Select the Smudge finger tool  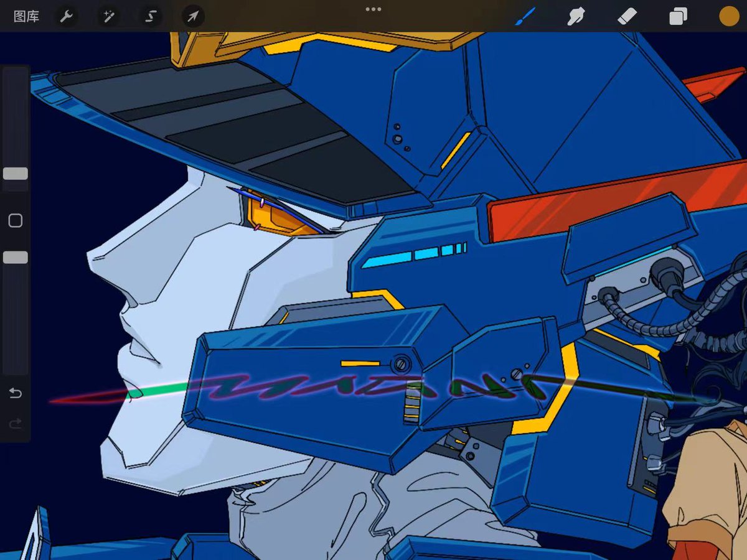coord(576,16)
